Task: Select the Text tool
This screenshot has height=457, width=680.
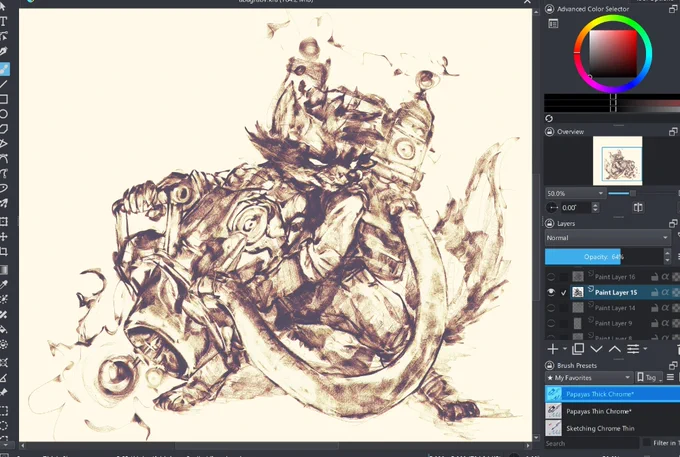Action: 3,21
